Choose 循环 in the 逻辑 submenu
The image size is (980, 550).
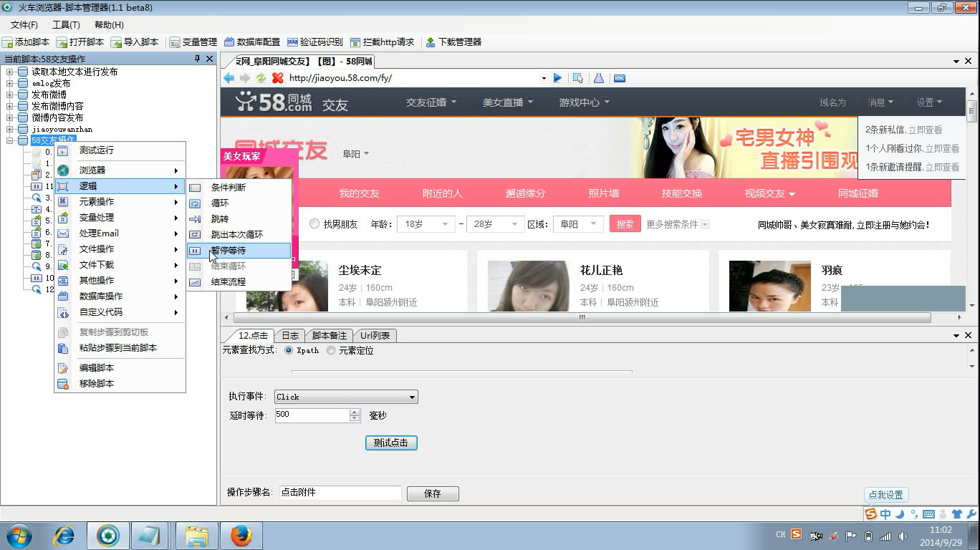pyautogui.click(x=239, y=203)
